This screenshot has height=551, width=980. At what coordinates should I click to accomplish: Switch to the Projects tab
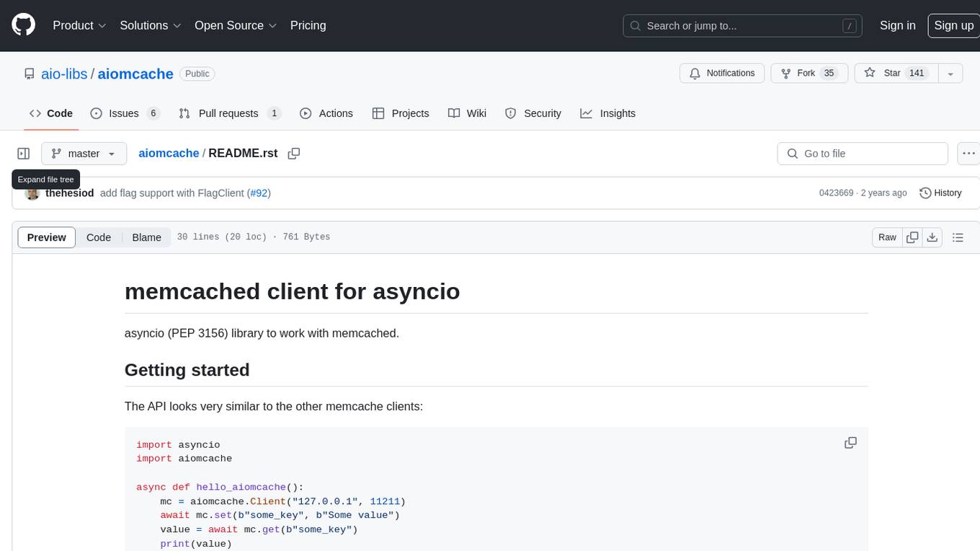tap(401, 113)
